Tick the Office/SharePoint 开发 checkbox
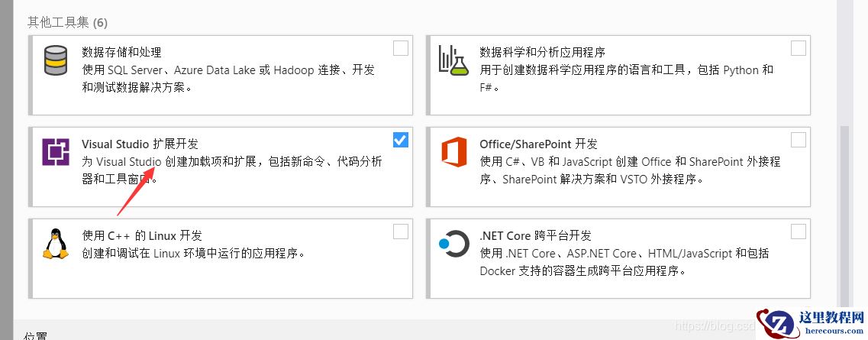 [798, 140]
